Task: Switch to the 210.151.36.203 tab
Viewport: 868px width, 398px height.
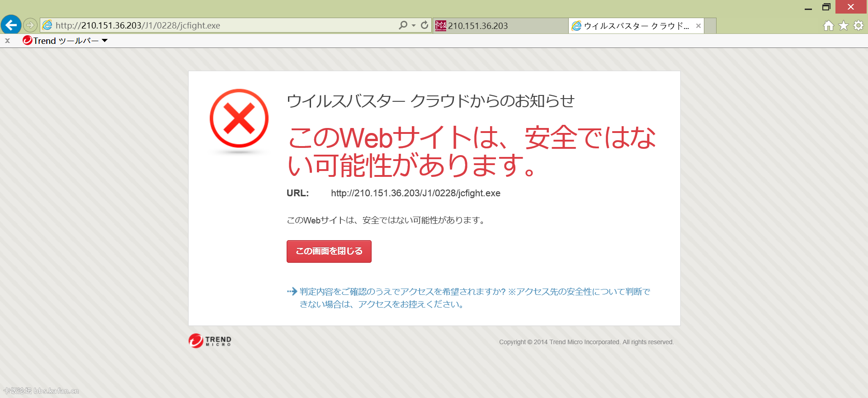Action: click(x=500, y=26)
